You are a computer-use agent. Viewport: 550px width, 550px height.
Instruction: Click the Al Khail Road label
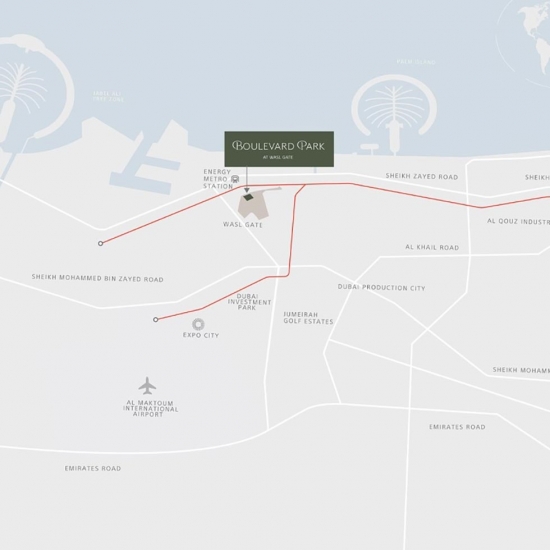click(432, 247)
